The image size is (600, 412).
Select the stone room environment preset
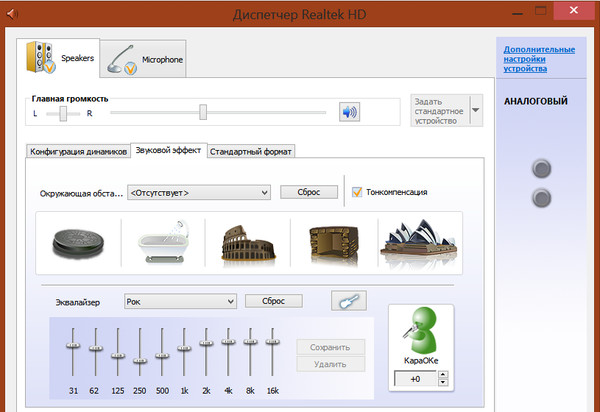click(x=334, y=244)
